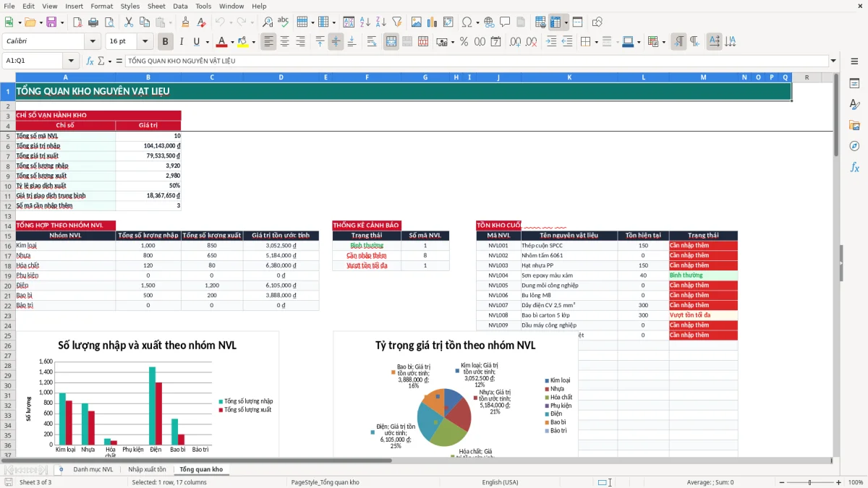Open the sidebar Navigator compass icon
Viewport: 868px width, 488px height.
tap(854, 146)
